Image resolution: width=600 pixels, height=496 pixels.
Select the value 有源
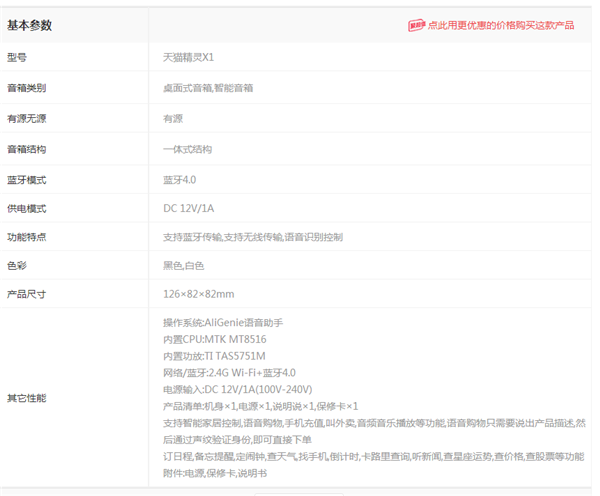(x=173, y=119)
